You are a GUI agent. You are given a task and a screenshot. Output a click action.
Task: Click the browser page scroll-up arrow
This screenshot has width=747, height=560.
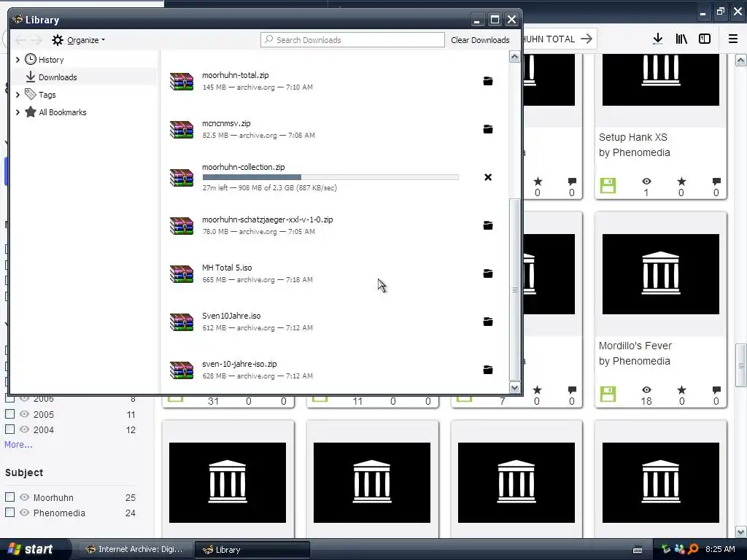741,60
